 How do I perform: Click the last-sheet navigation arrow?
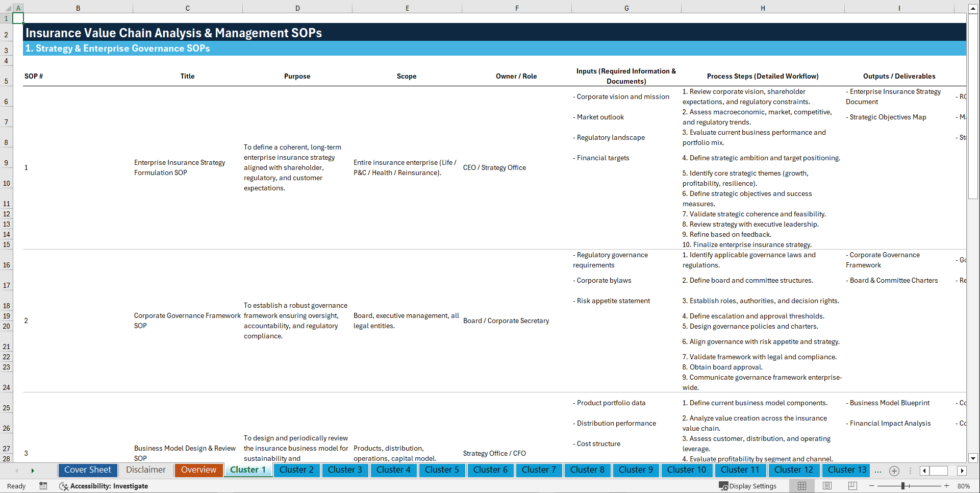point(33,471)
